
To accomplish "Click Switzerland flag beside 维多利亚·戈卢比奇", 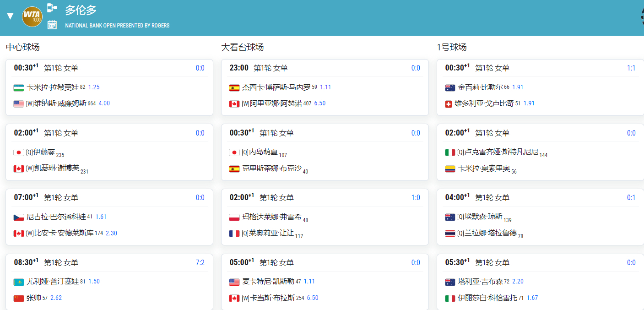I will click(x=449, y=104).
